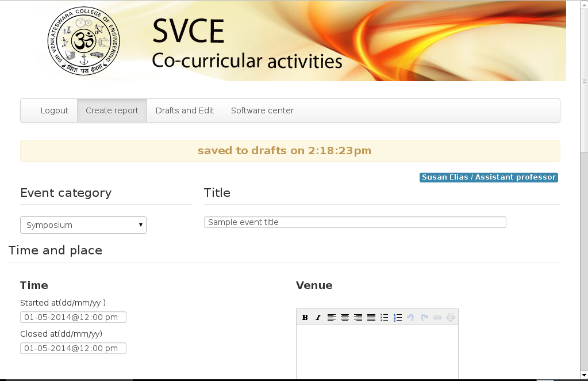Go to Software center in navbar
The image size is (588, 381).
(x=262, y=111)
